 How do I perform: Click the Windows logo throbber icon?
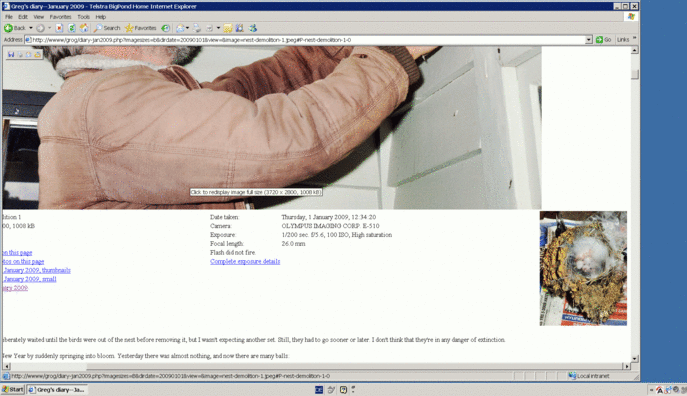coord(631,17)
